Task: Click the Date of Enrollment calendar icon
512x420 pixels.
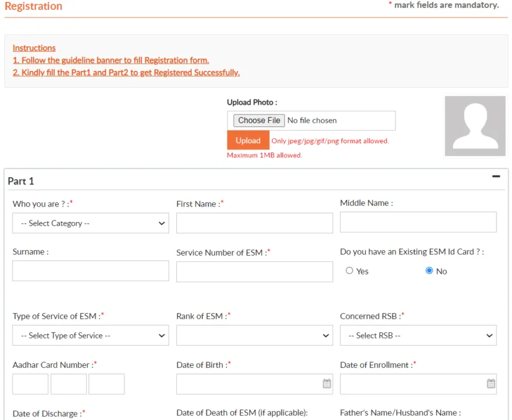Action: pos(491,384)
